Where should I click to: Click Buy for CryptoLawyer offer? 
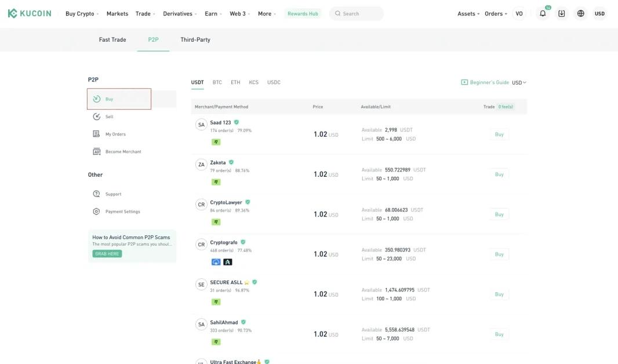499,214
